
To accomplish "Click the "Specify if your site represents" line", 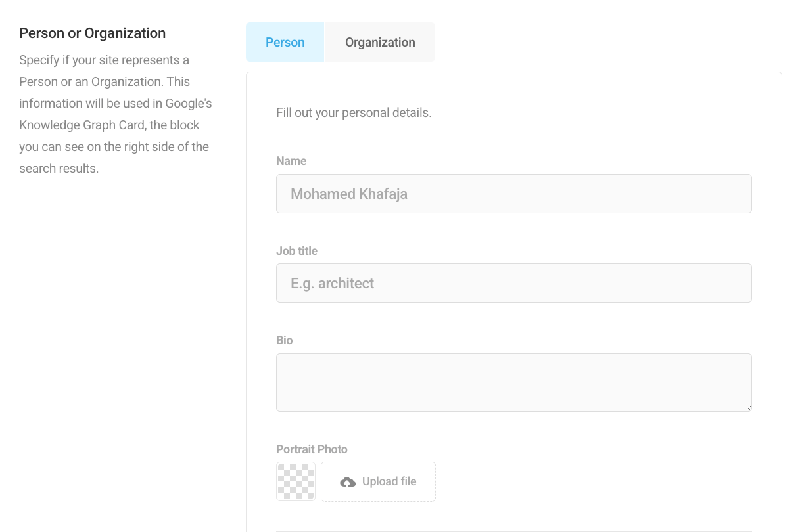I will (x=104, y=60).
